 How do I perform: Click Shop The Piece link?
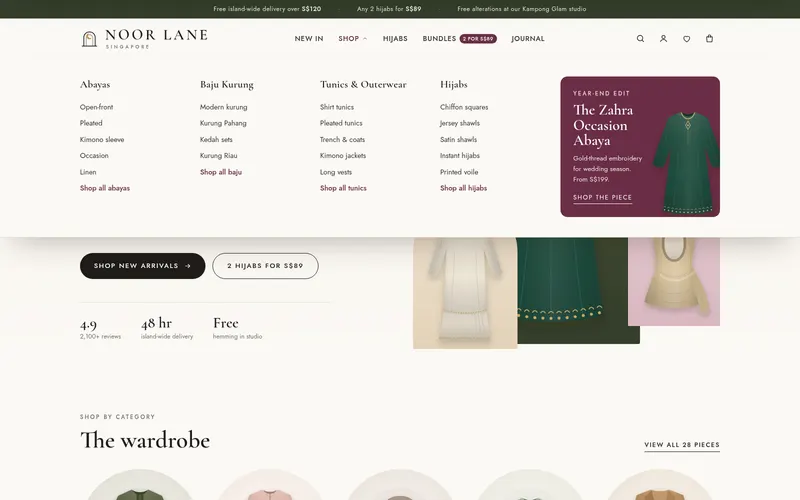pos(603,197)
